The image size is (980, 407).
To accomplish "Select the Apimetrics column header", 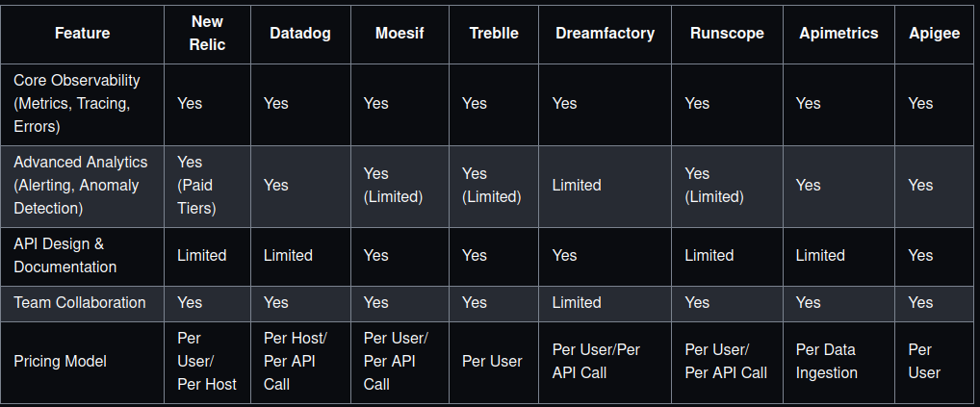I will [x=838, y=33].
